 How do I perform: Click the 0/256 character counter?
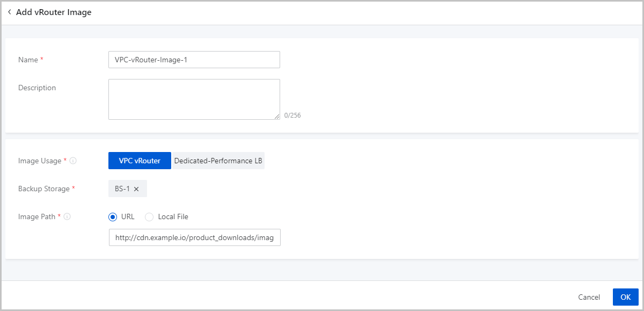[x=292, y=115]
